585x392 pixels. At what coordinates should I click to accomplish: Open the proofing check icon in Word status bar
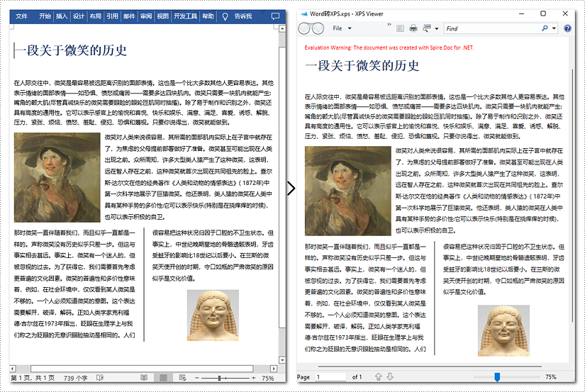[99, 378]
